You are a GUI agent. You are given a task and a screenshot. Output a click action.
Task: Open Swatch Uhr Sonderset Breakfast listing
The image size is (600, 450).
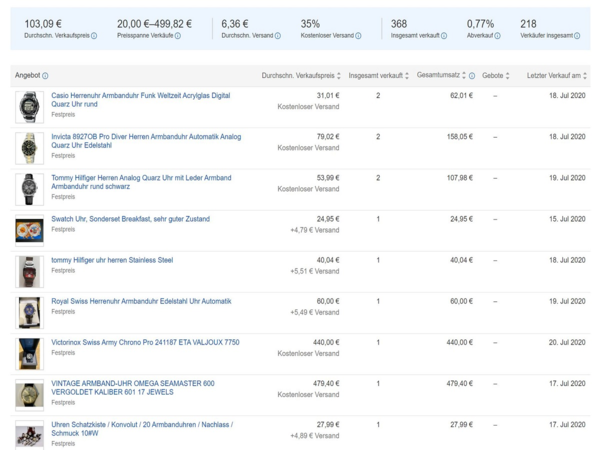coord(130,219)
